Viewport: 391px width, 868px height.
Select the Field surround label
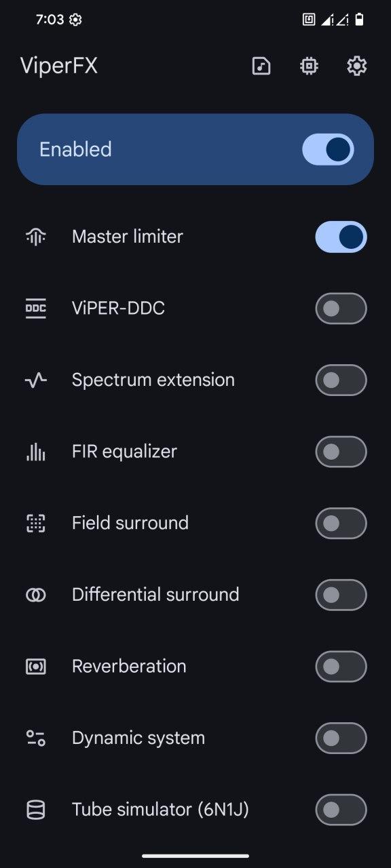point(130,523)
